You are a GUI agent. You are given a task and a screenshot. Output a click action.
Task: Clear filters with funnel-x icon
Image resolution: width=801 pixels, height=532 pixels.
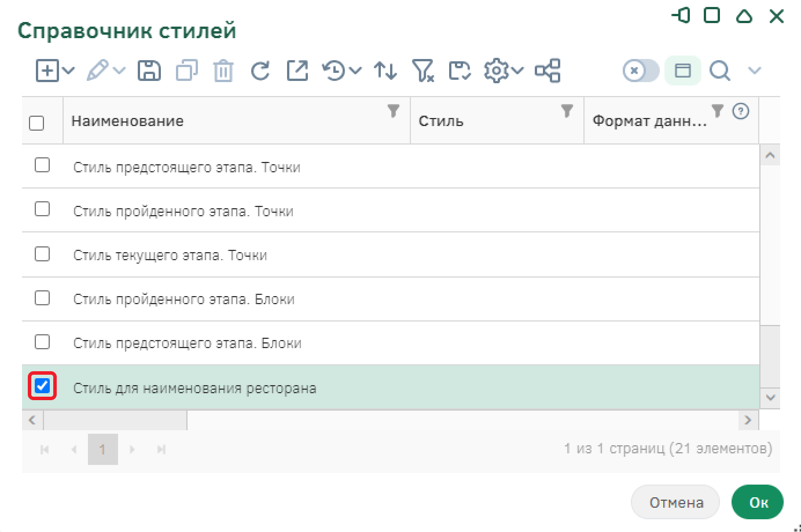[422, 71]
